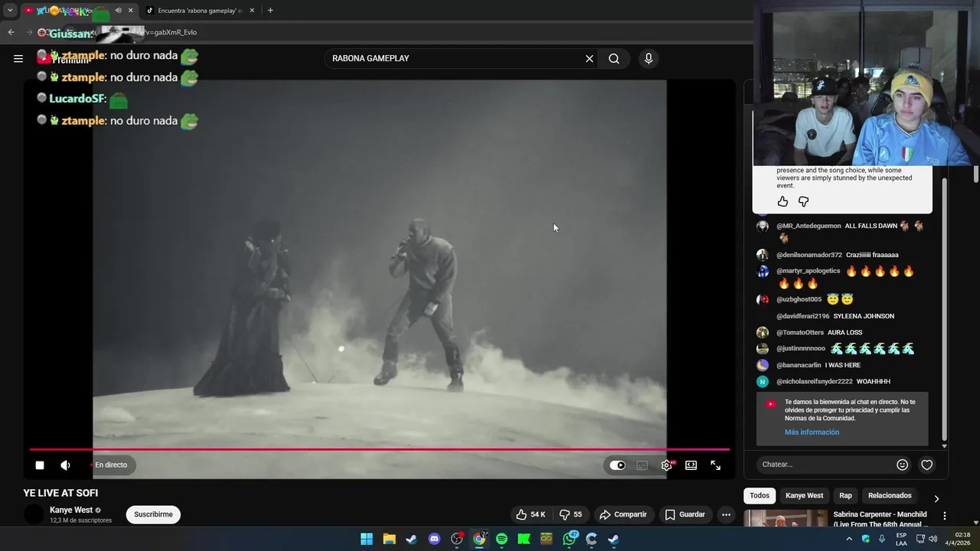Open the chat emoji picker
The height and width of the screenshot is (551, 980).
coord(902,465)
